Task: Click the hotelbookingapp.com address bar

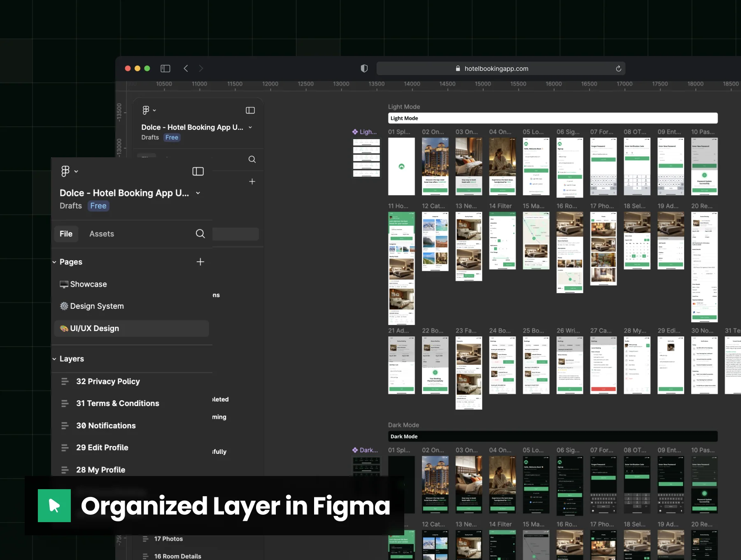Action: 501,69
